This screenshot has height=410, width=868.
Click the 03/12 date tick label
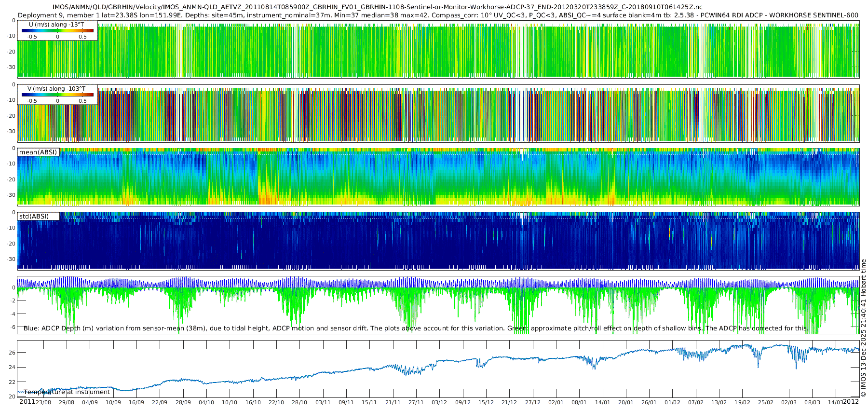coord(439,402)
